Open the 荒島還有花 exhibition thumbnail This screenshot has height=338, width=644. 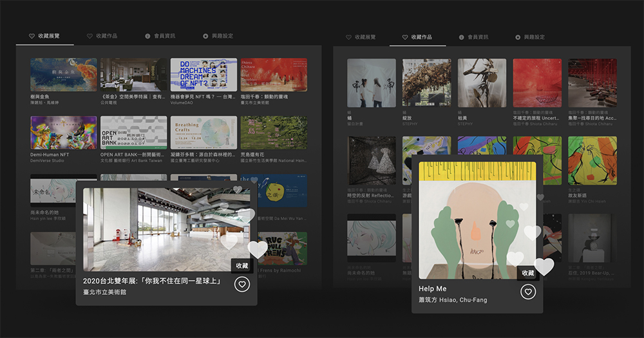[x=273, y=133]
